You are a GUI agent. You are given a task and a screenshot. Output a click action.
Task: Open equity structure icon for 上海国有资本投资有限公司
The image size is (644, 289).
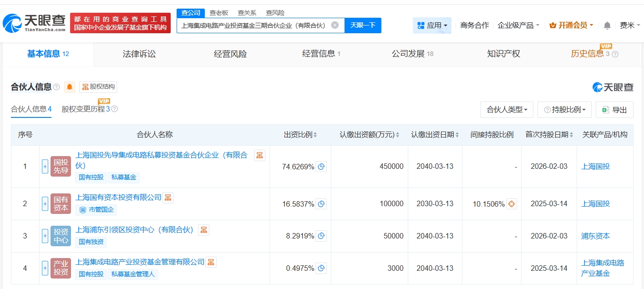coord(168,198)
